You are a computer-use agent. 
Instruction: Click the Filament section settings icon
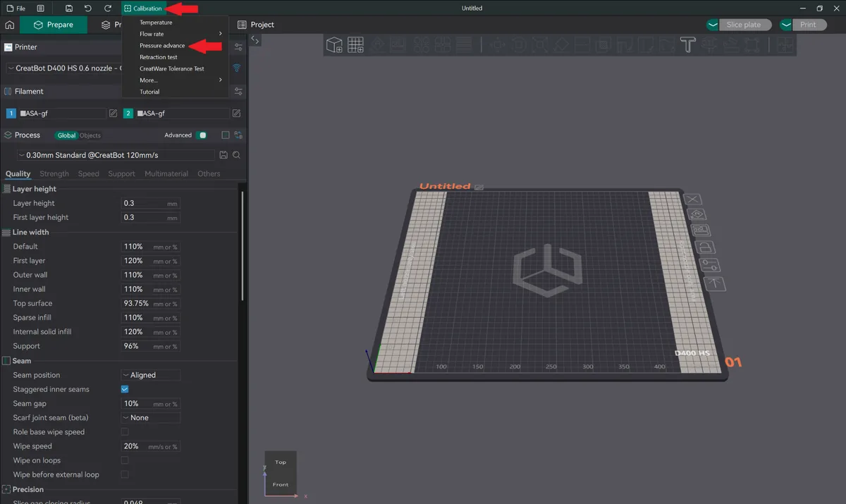point(238,92)
